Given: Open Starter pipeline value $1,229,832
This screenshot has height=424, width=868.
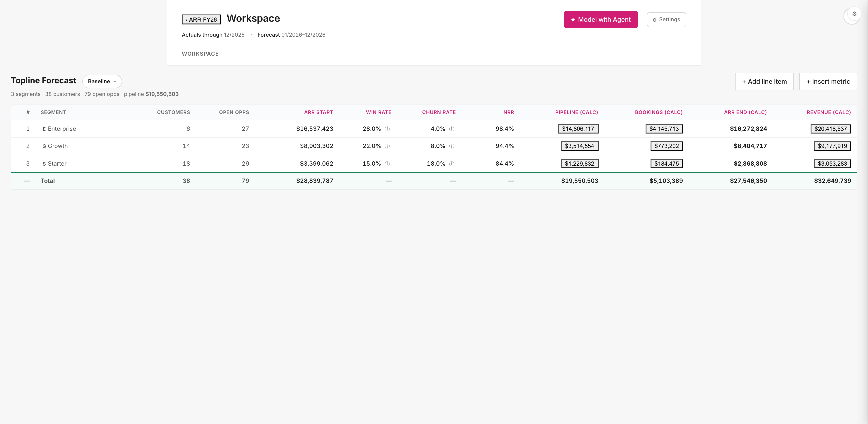Looking at the screenshot, I should (580, 164).
